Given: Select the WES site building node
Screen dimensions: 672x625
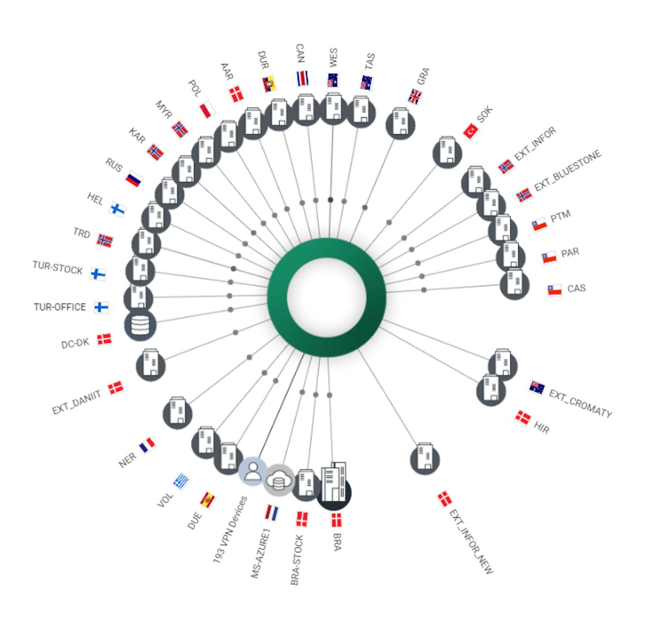Looking at the screenshot, I should point(334,109).
